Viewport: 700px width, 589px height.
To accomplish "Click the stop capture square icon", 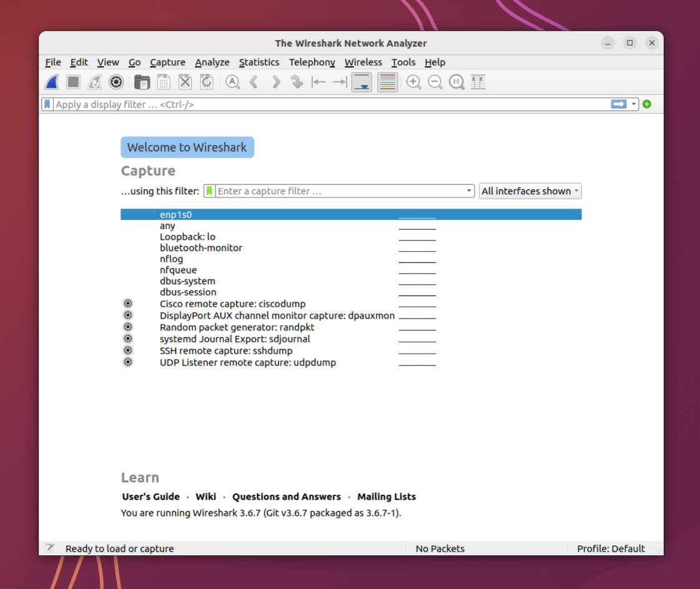I will tap(73, 82).
